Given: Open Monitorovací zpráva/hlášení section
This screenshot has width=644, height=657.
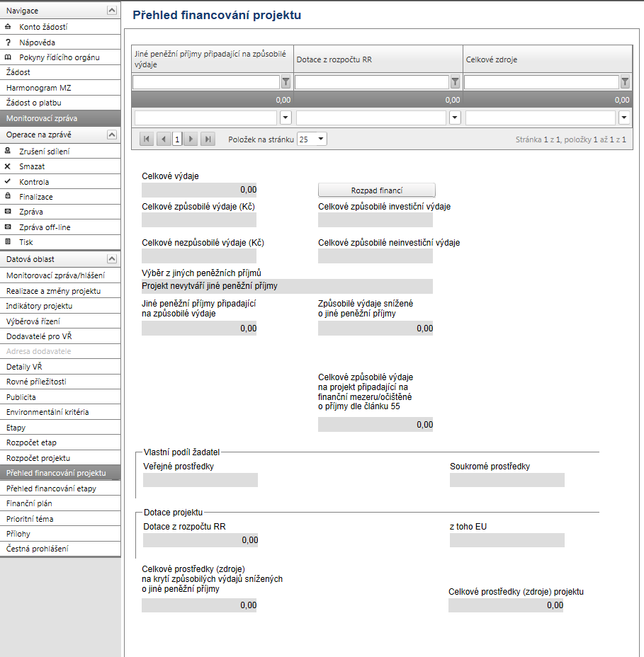Looking at the screenshot, I should (x=60, y=275).
